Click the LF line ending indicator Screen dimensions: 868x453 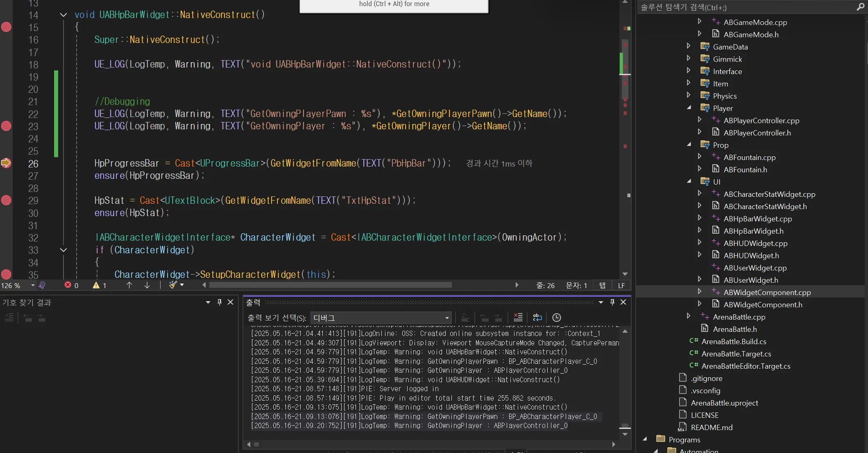[621, 285]
